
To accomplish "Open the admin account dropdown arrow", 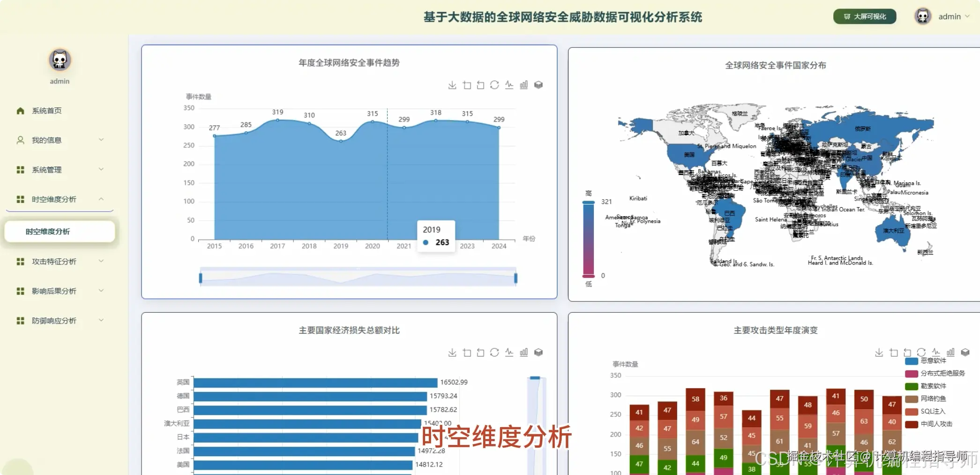I will [x=967, y=16].
